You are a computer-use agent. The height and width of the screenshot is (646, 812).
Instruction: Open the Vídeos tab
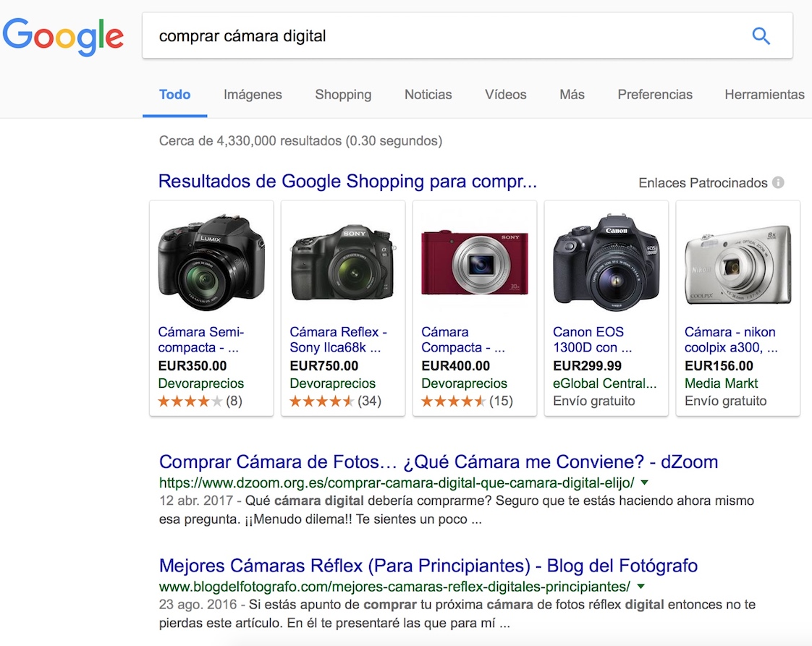(505, 95)
